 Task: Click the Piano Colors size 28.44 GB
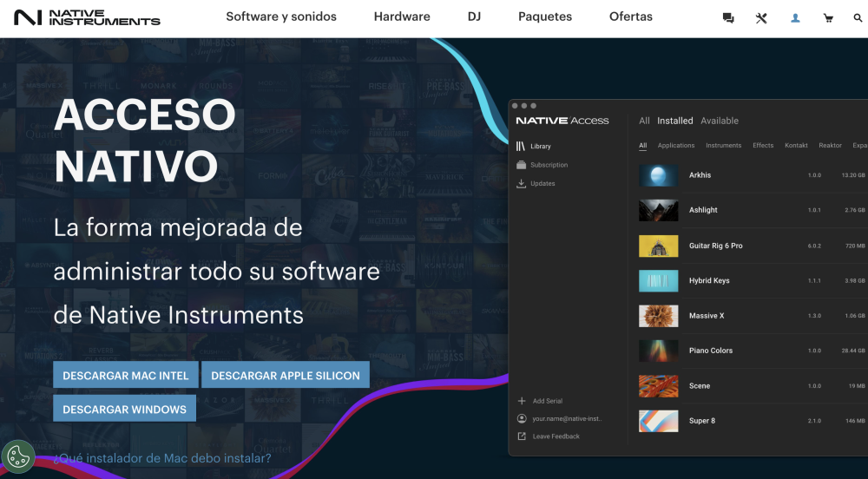point(853,351)
